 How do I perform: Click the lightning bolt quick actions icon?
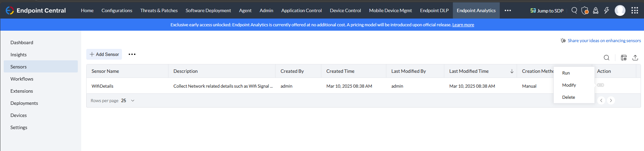tap(607, 10)
